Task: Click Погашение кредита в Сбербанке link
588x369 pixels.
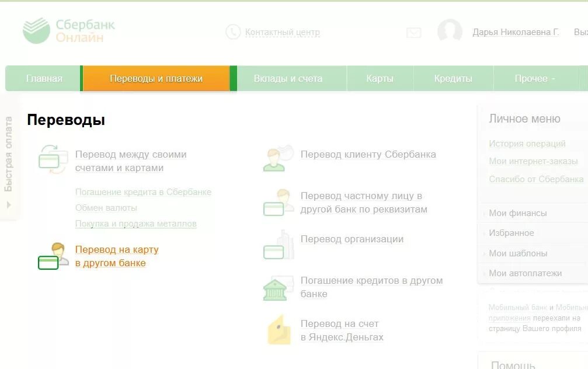Action: (x=143, y=192)
